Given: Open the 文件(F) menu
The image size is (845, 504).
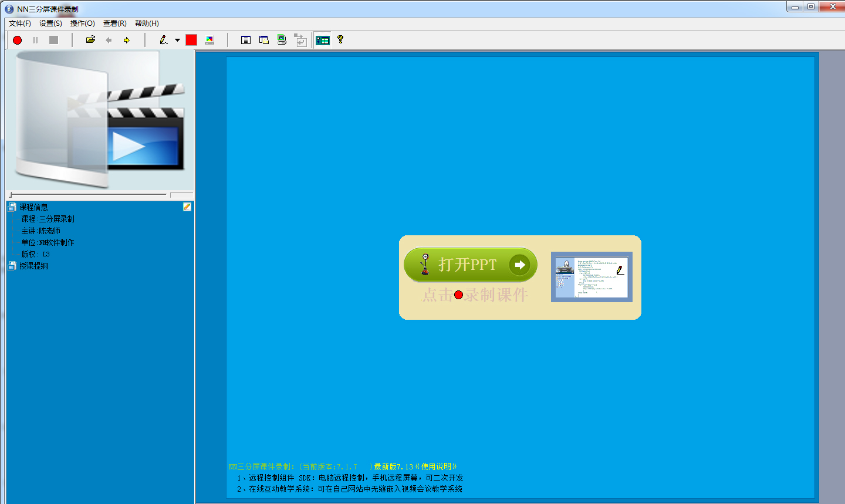Looking at the screenshot, I should tap(20, 23).
